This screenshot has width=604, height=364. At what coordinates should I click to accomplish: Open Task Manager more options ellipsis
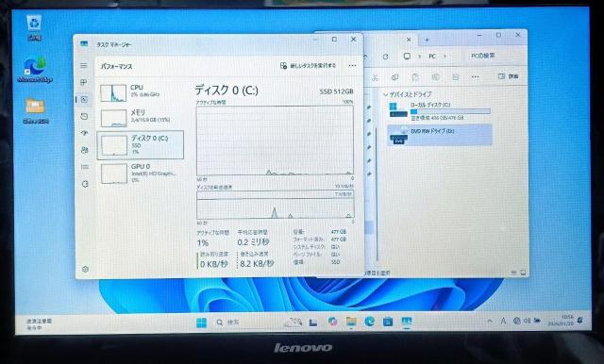(x=352, y=66)
